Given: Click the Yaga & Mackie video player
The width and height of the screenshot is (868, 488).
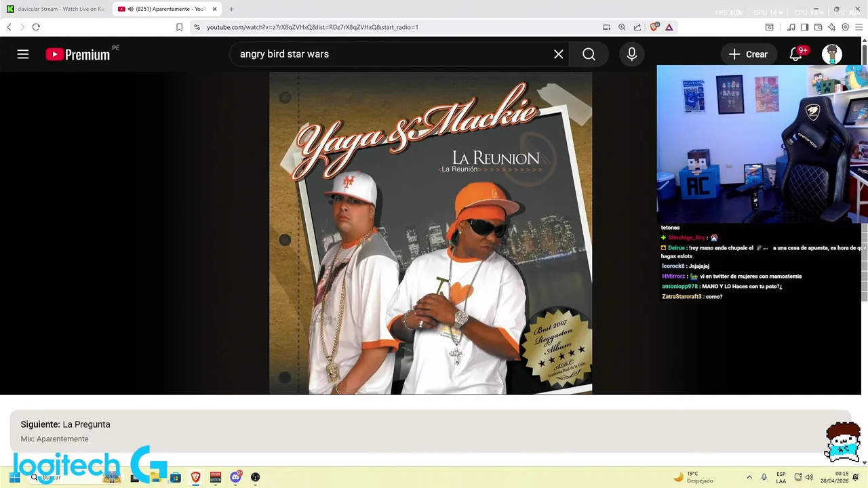Looking at the screenshot, I should [431, 233].
